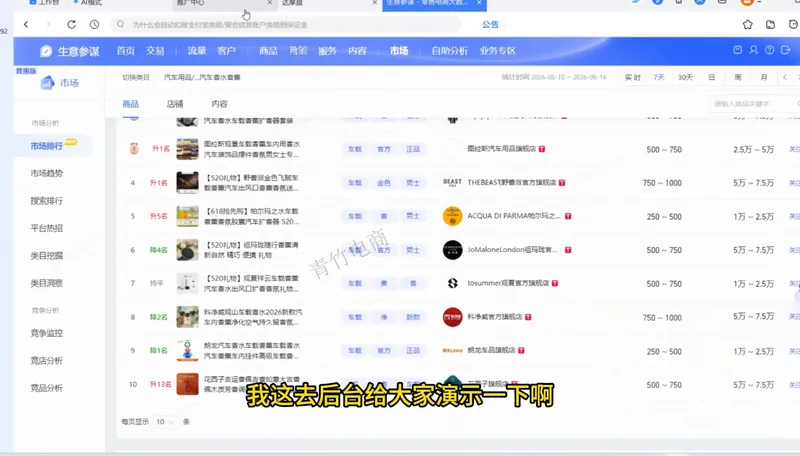The height and width of the screenshot is (456, 800).
Task: Click 金色 tag in 野兽派 row
Action: pos(384,183)
